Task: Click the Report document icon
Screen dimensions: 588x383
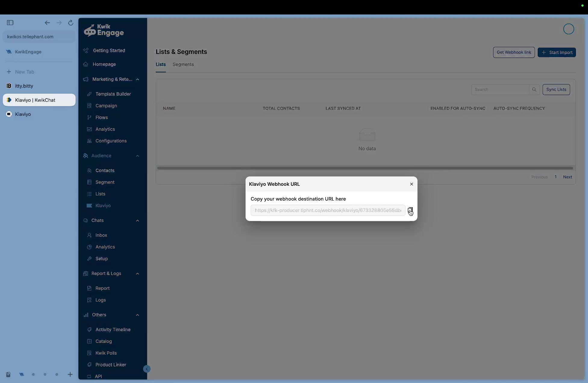Action: 89,288
